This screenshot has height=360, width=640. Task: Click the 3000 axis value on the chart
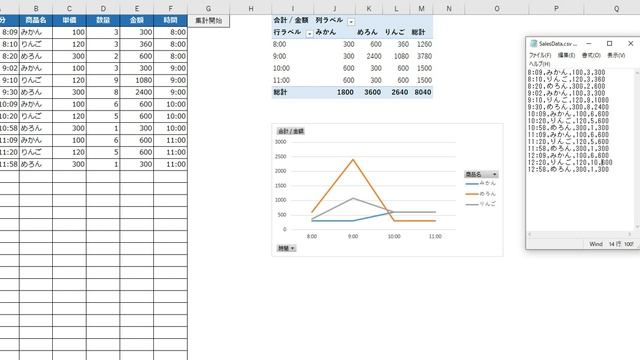click(x=280, y=142)
